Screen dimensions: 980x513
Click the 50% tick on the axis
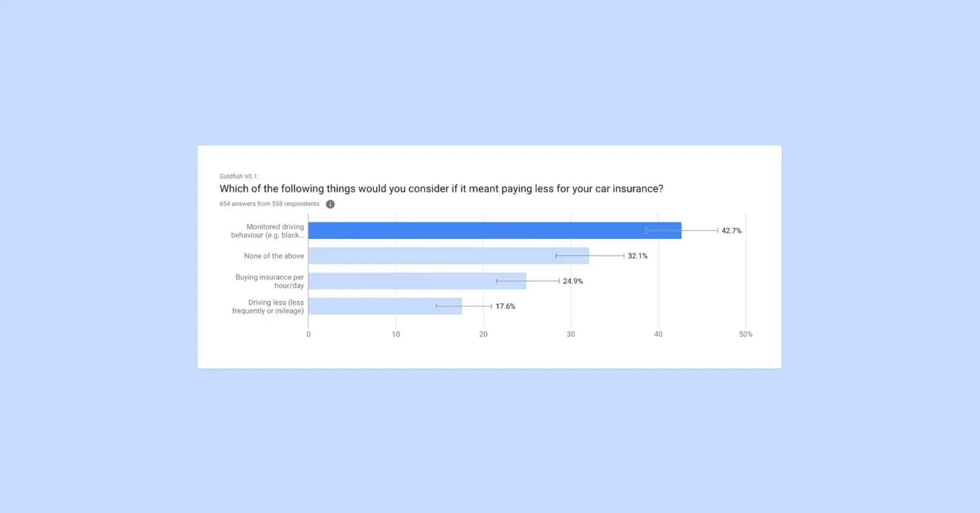745,334
